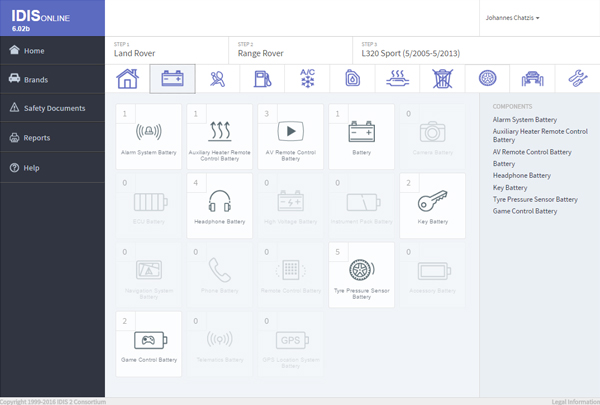Click Tyre Pressure Sensor Battery in components list
This screenshot has width=600, height=405.
tap(535, 199)
